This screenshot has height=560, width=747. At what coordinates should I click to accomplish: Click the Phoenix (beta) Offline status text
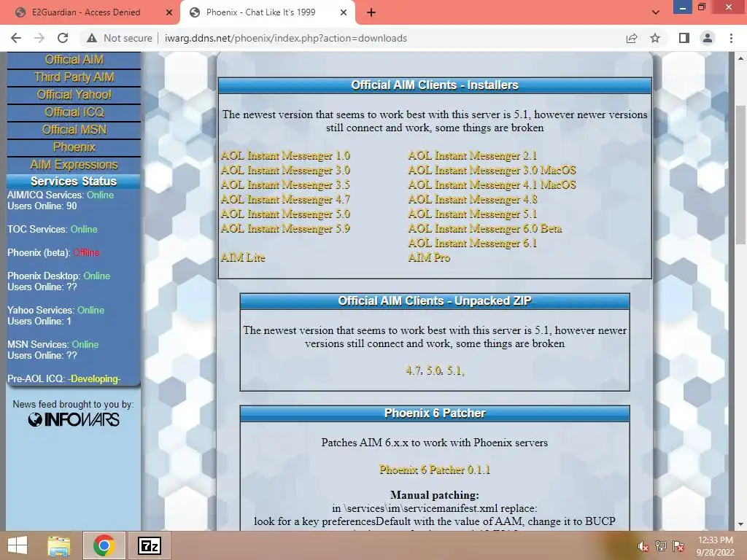pos(86,253)
